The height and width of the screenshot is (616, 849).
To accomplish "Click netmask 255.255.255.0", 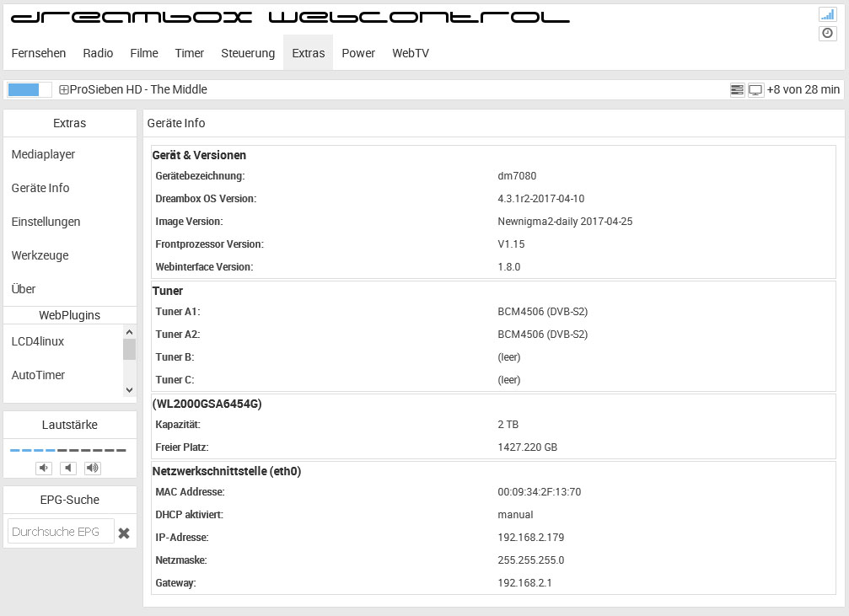I will [x=530, y=560].
